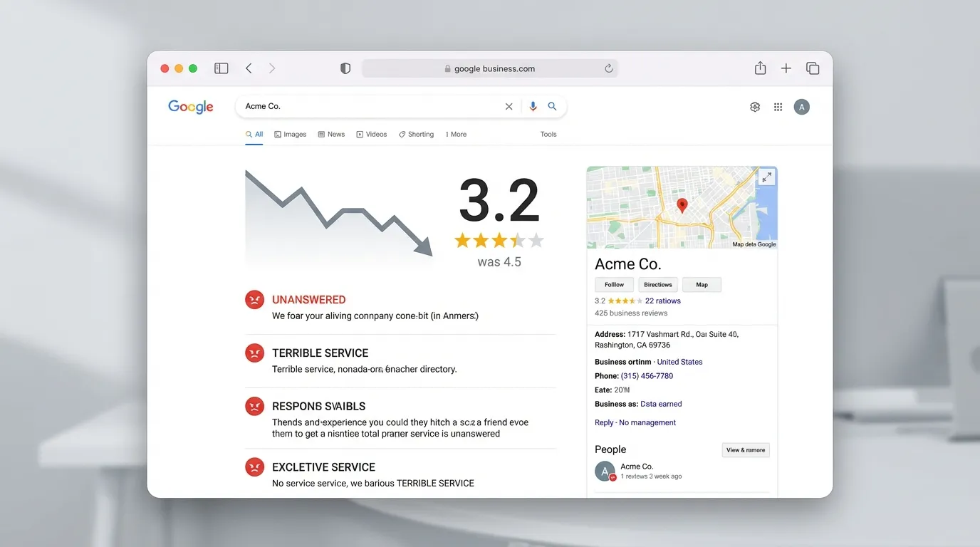Switch to the Images tab

[x=291, y=134]
